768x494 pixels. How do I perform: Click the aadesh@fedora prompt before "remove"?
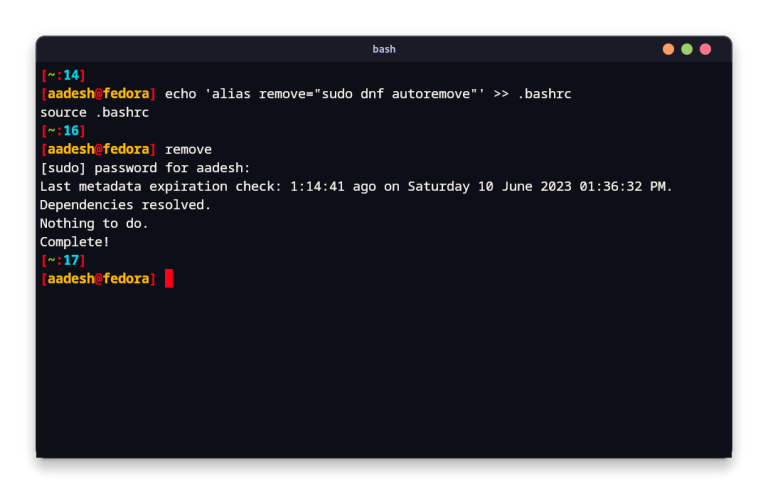click(98, 149)
